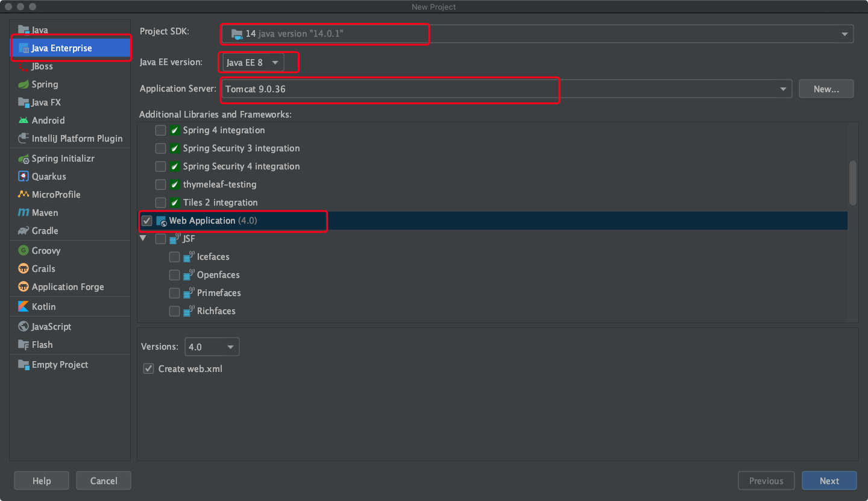Click the Empty Project folder icon
Viewport: 868px width, 501px height.
pos(24,365)
